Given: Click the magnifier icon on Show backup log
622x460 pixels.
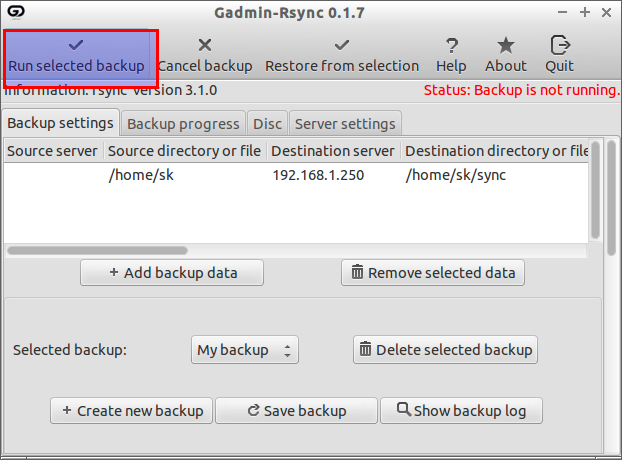Looking at the screenshot, I should [x=404, y=409].
